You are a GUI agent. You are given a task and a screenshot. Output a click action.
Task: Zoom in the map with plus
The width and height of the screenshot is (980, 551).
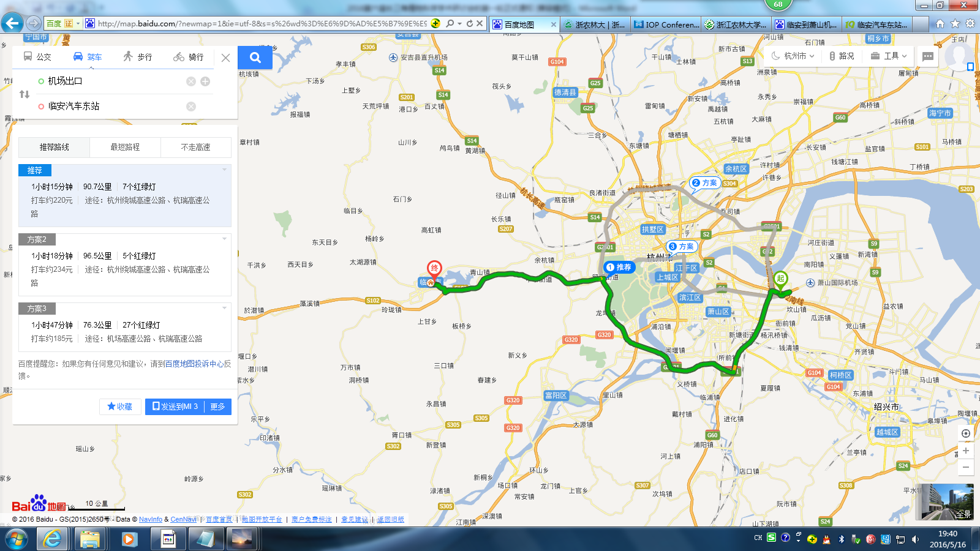pyautogui.click(x=966, y=451)
